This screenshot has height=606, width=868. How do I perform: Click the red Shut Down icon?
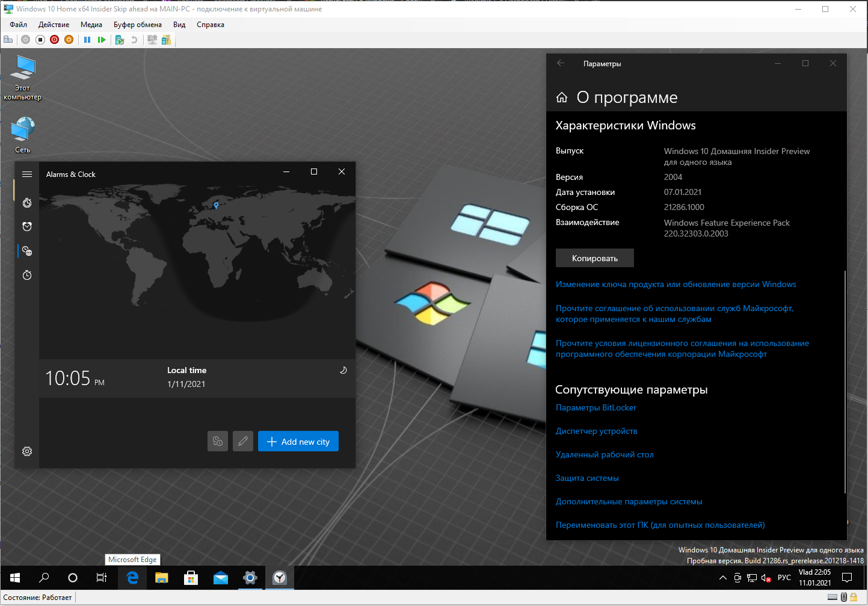click(55, 40)
